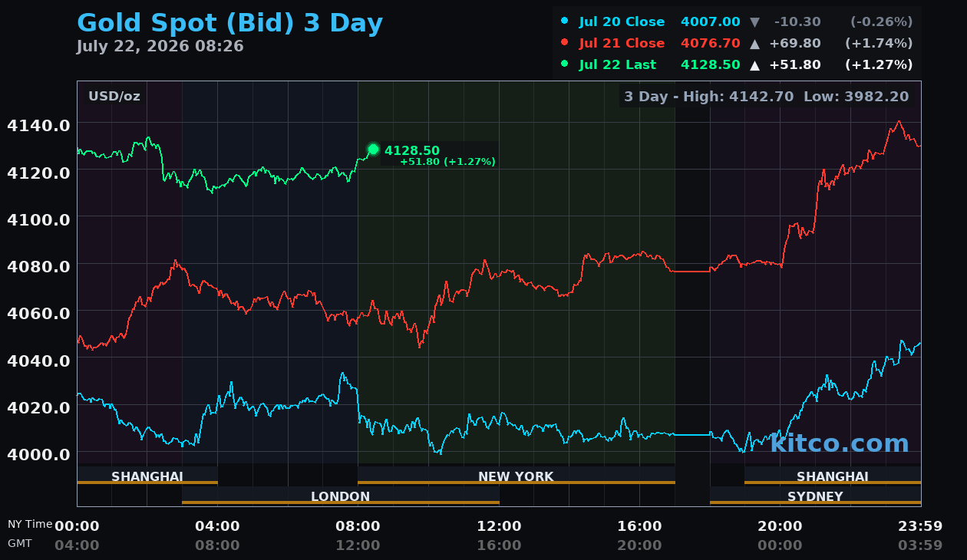Click the red Jul 21 Close legend dot

(x=565, y=43)
